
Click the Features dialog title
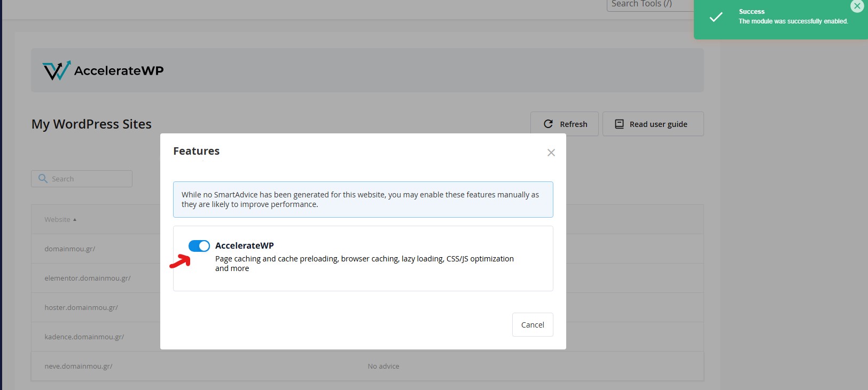196,151
